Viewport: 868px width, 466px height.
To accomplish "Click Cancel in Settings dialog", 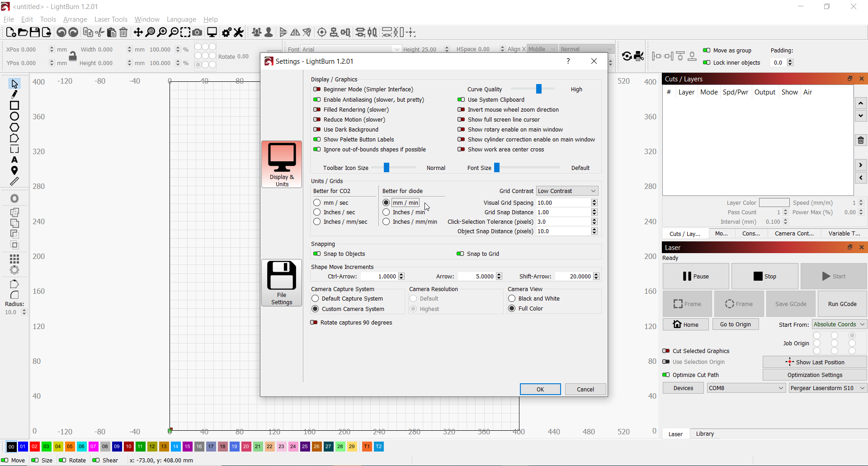I will pyautogui.click(x=585, y=390).
